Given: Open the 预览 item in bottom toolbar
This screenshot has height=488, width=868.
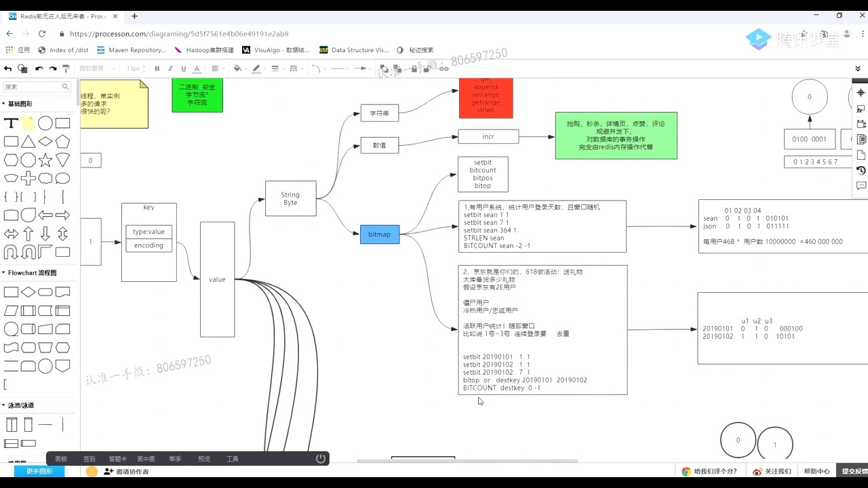Looking at the screenshot, I should [x=204, y=459].
